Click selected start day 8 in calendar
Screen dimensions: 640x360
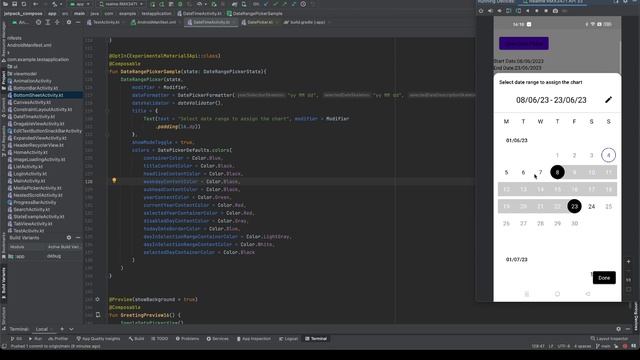point(557,172)
